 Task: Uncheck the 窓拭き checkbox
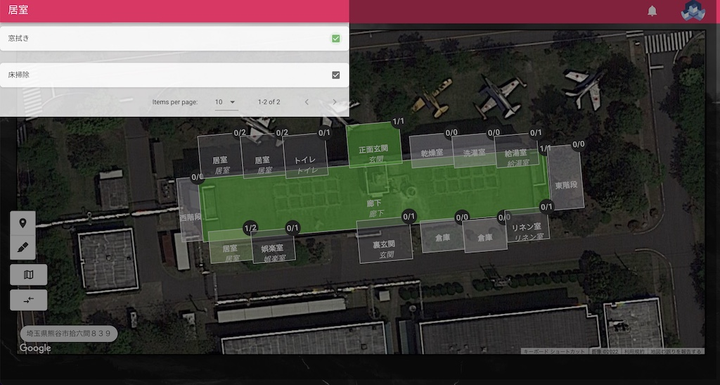click(x=336, y=39)
